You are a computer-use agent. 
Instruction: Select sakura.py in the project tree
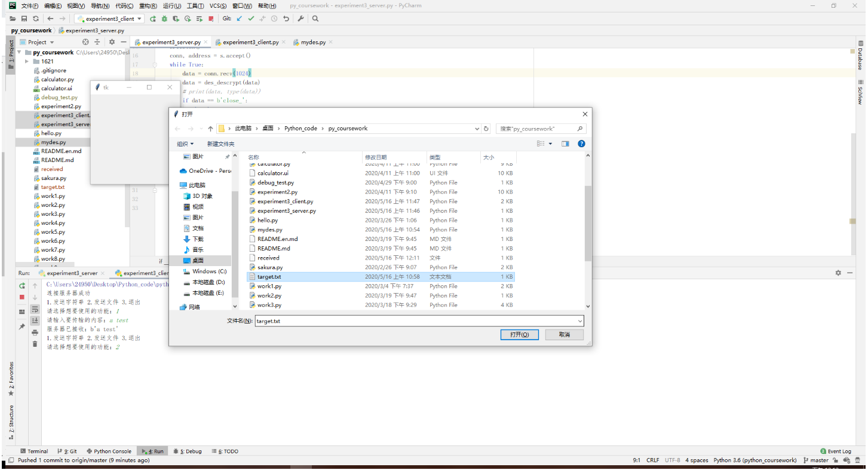click(54, 178)
